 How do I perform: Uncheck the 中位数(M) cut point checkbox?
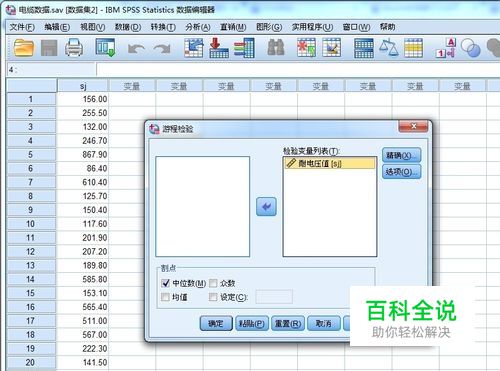click(166, 283)
